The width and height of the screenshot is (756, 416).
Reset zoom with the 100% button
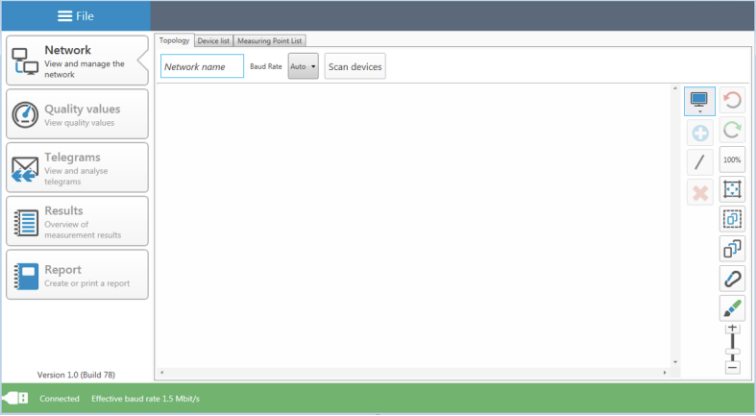point(732,160)
